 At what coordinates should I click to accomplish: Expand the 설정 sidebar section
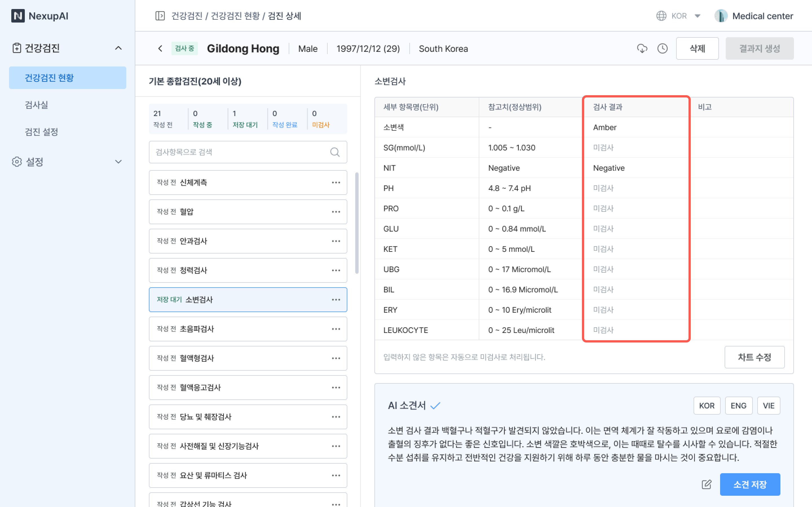[x=118, y=162]
